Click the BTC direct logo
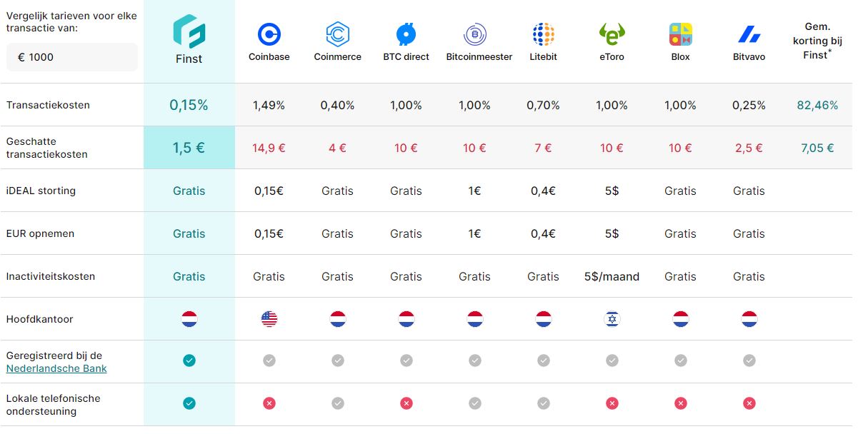This screenshot has width=868, height=434. point(406,34)
